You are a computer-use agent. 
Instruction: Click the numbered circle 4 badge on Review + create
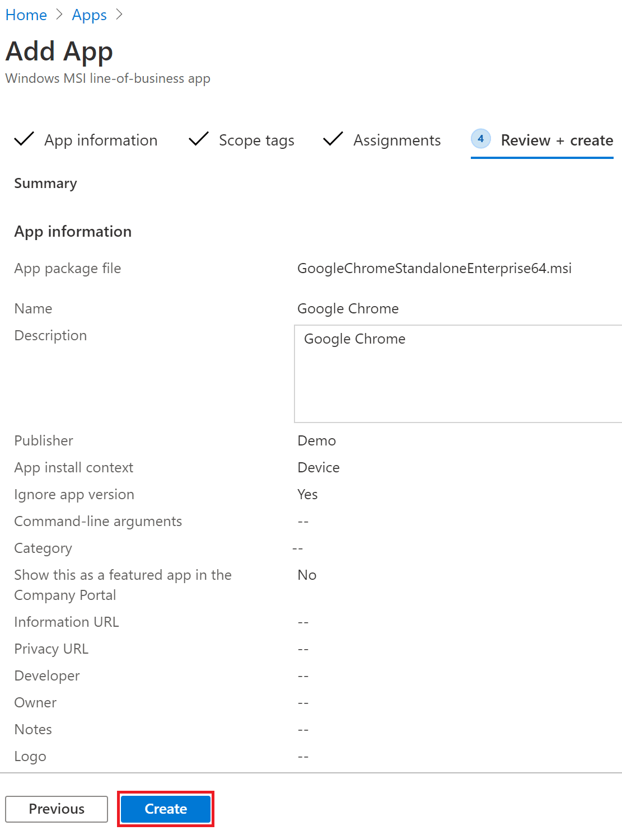(480, 140)
